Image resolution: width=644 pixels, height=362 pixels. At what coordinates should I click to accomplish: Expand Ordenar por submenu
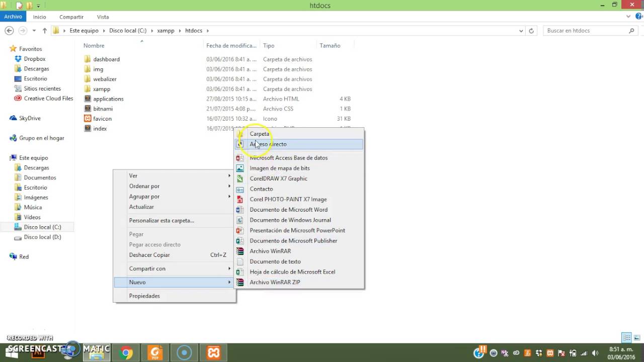pyautogui.click(x=174, y=186)
